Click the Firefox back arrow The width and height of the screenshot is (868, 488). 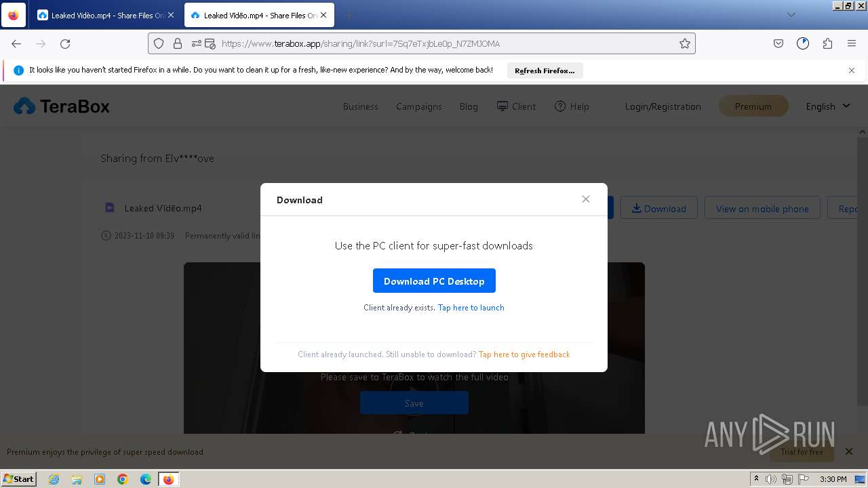click(x=16, y=43)
